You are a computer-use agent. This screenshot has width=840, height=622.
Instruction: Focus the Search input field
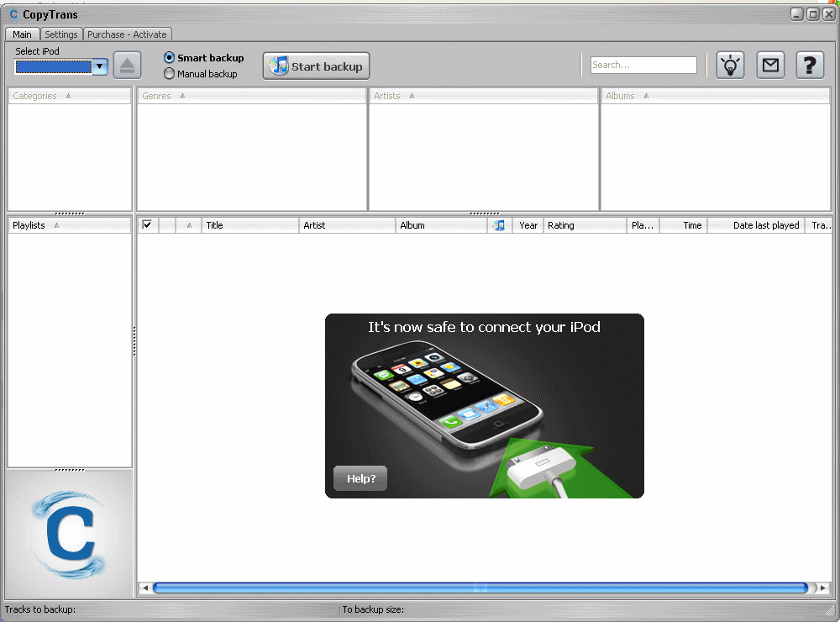[x=643, y=65]
